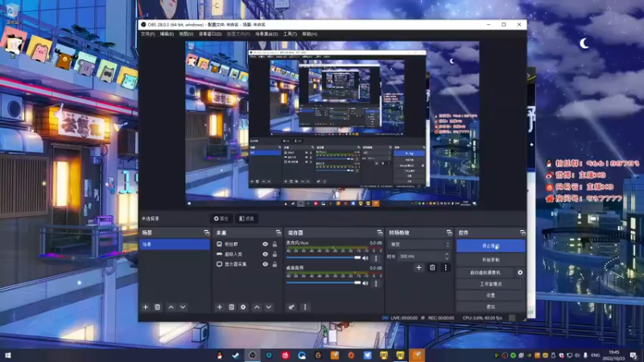
Task: Delete selected scene with trash icon
Action: point(157,307)
